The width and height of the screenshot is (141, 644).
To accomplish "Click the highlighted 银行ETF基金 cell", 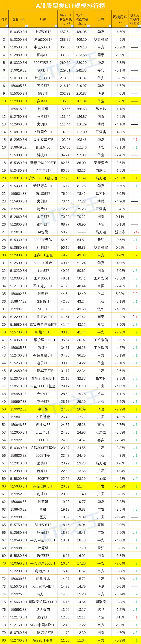I will coord(43,640).
